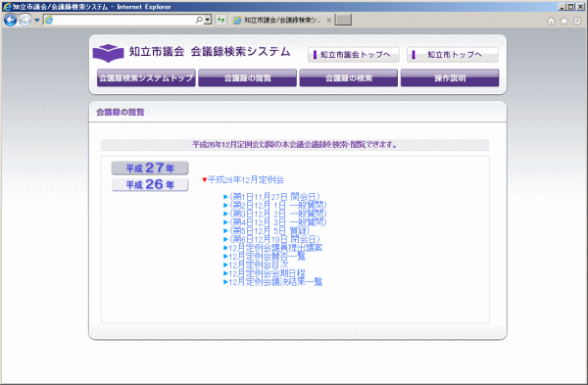588x385 pixels.
Task: Collapse the red triangle beside 平成26年12月定例会
Action: click(205, 180)
